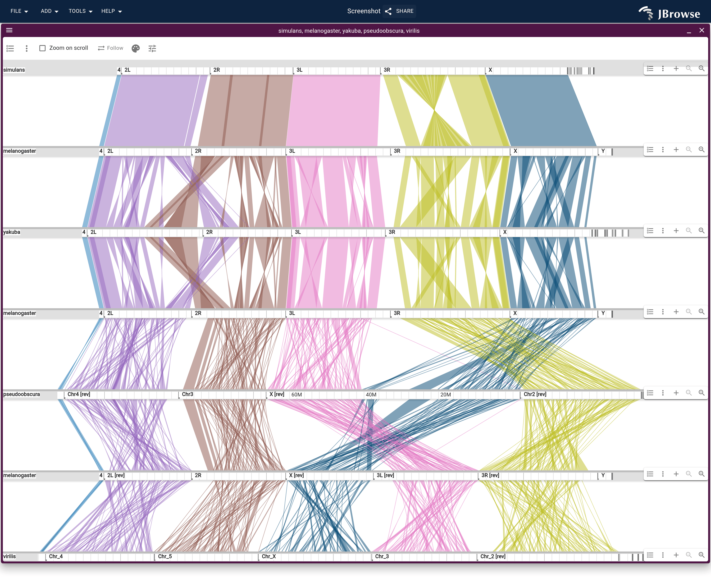The width and height of the screenshot is (711, 588).
Task: Open three-dot menu for yakuba row
Action: (x=663, y=231)
